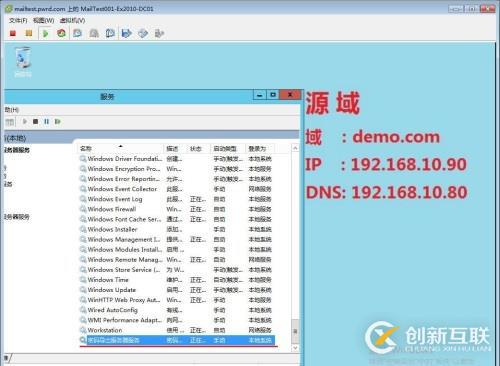Select Windows Store Service row
This screenshot has height=366, width=500.
point(176,270)
